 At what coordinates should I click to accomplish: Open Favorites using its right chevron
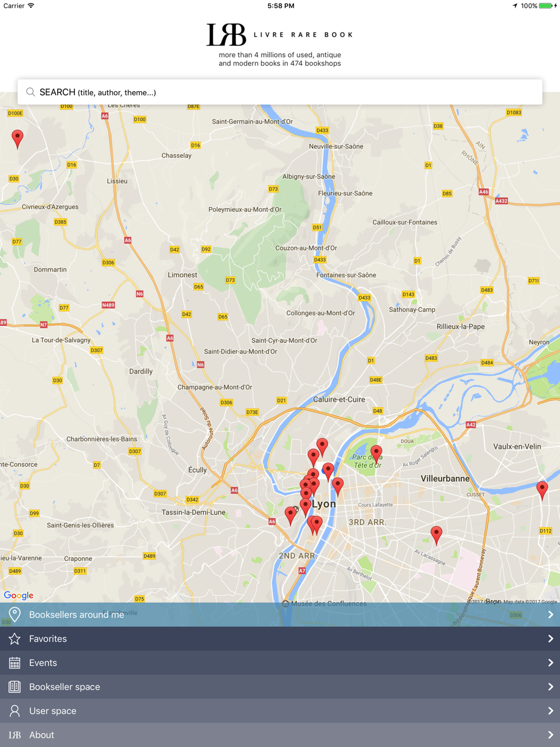pyautogui.click(x=550, y=638)
